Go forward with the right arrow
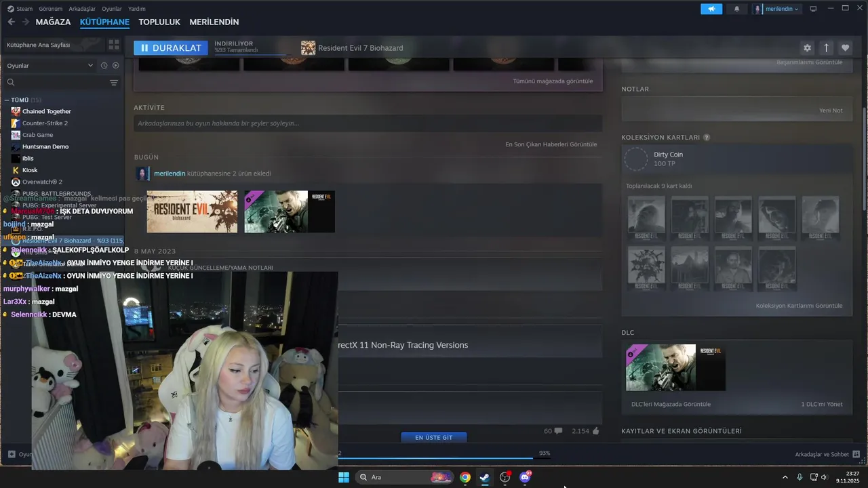 25,22
